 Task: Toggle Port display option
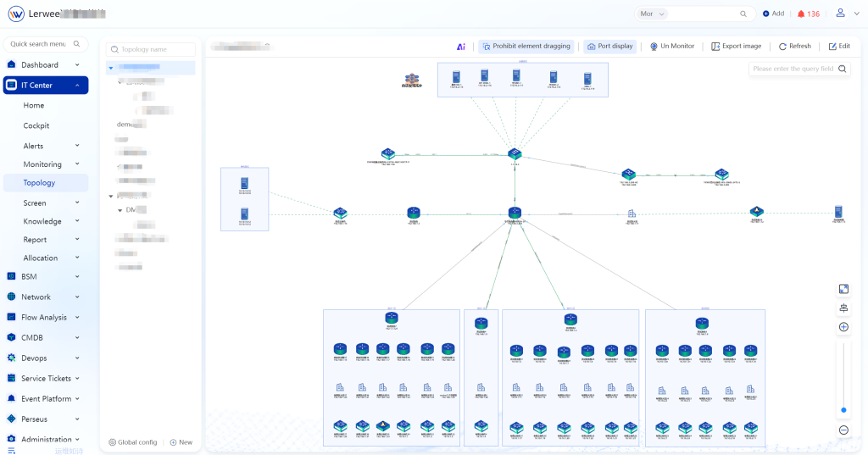pos(609,47)
